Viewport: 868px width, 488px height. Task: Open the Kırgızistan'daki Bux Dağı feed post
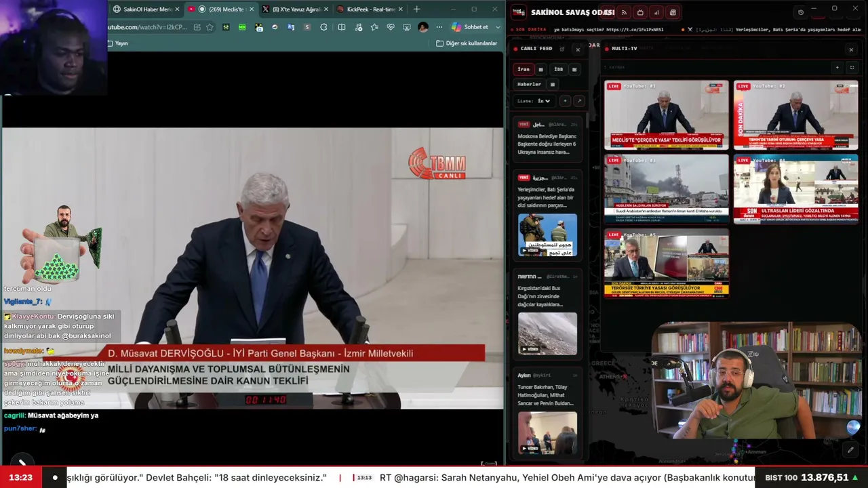point(547,313)
